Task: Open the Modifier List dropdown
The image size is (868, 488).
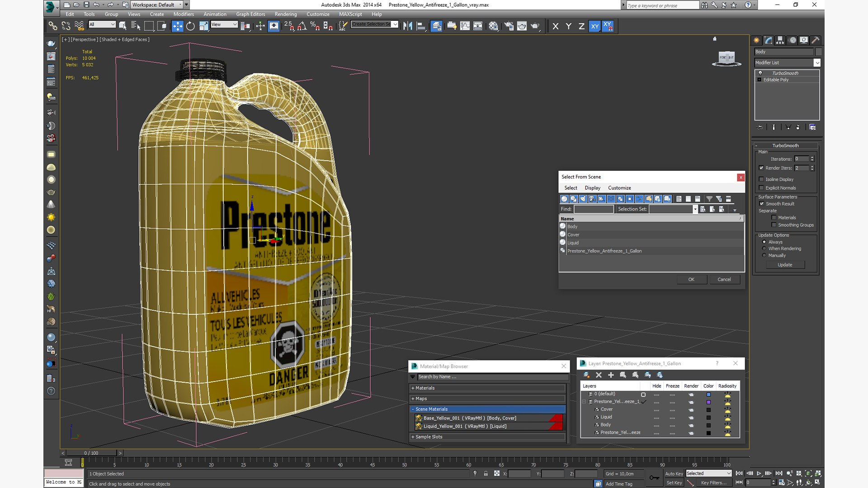Action: (816, 63)
